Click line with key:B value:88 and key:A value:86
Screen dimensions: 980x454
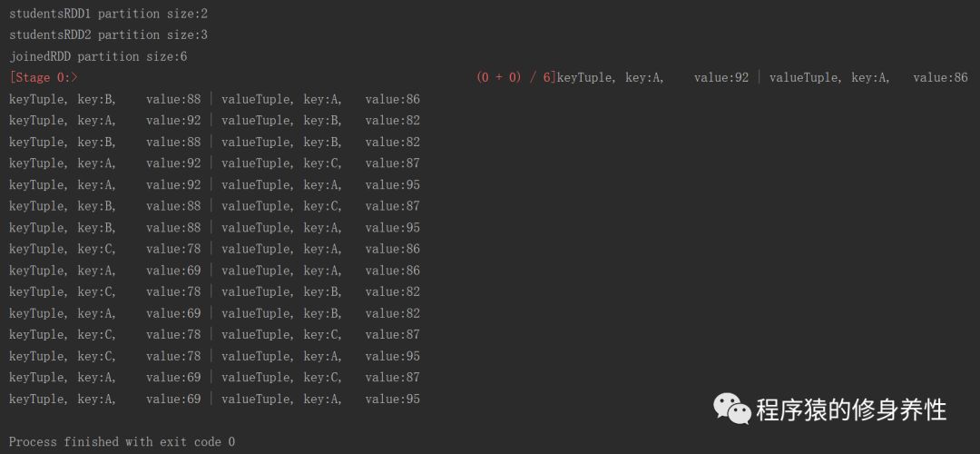214,99
